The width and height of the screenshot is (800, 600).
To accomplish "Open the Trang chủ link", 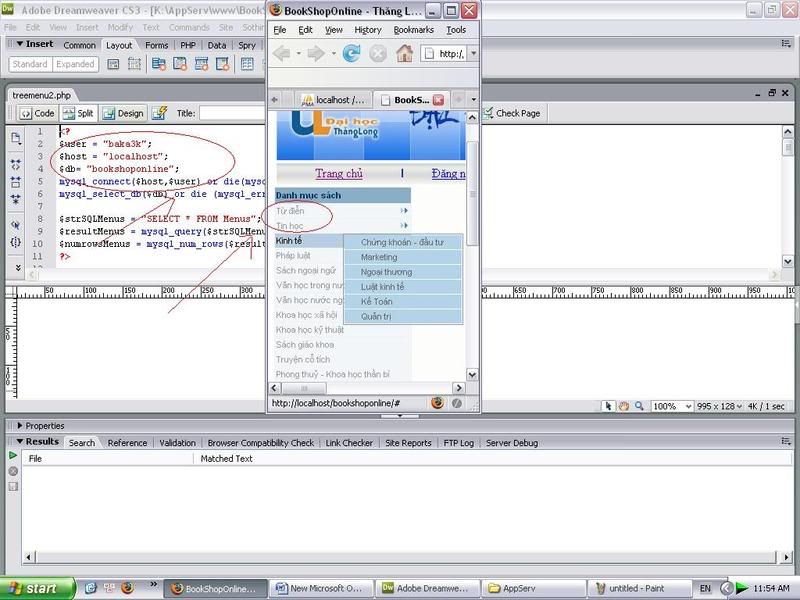I will [x=339, y=173].
